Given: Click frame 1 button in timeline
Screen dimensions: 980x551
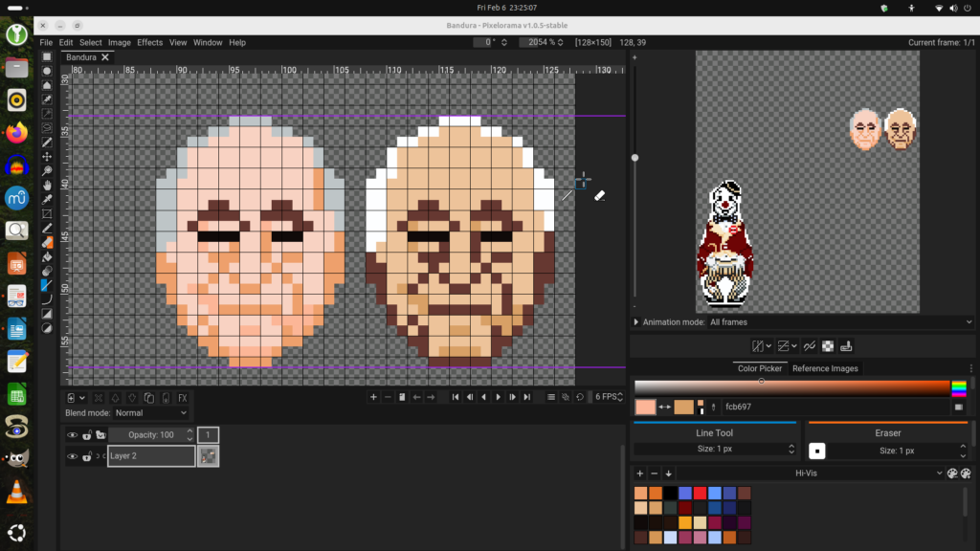Looking at the screenshot, I should pos(208,435).
